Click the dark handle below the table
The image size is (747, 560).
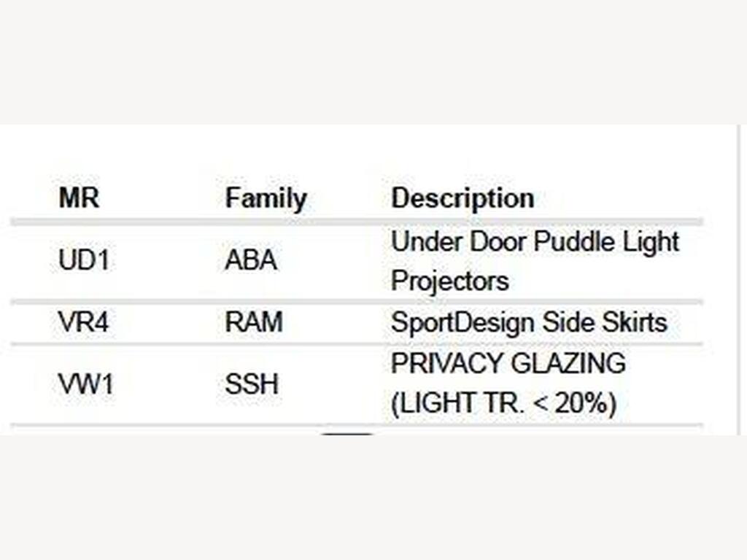click(347, 434)
